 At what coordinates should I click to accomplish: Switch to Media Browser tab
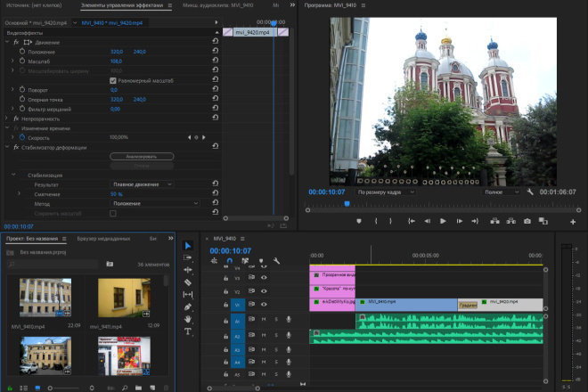point(103,239)
